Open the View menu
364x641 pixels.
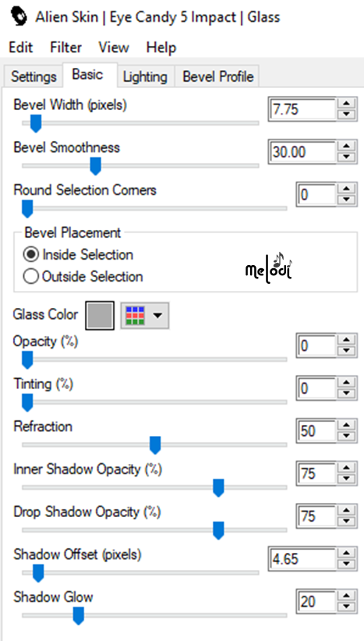114,48
